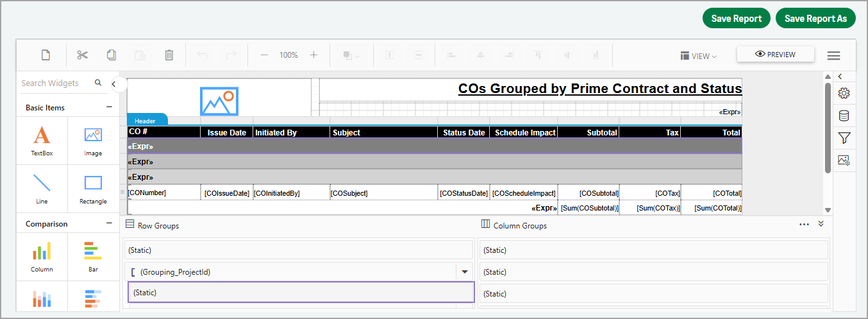868x319 pixels.
Task: Collapse the Basic Items section
Action: pyautogui.click(x=109, y=108)
